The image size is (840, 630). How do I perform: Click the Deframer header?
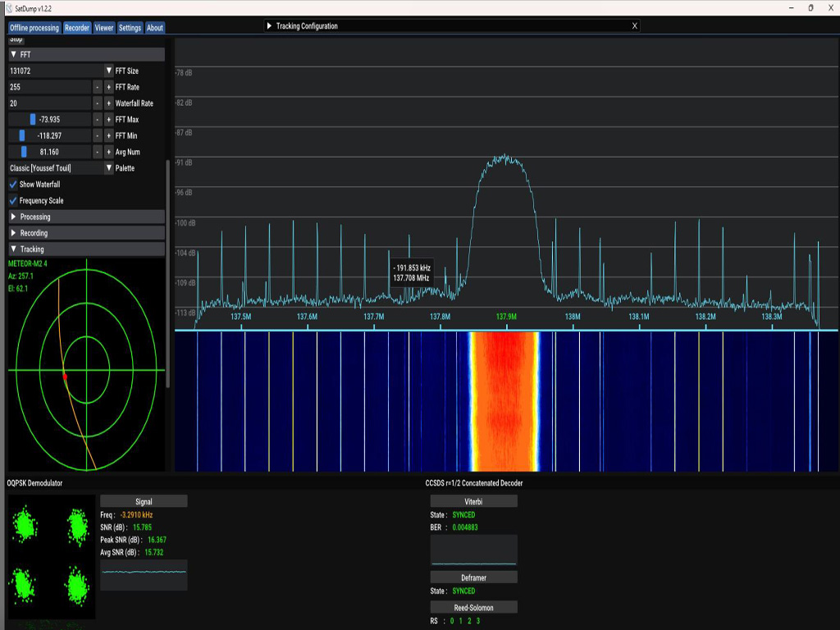point(473,577)
